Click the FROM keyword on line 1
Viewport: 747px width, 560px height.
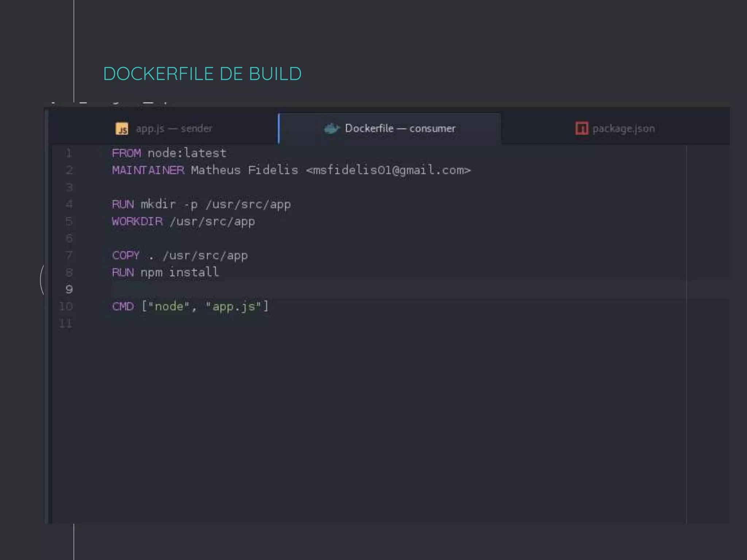click(x=126, y=153)
